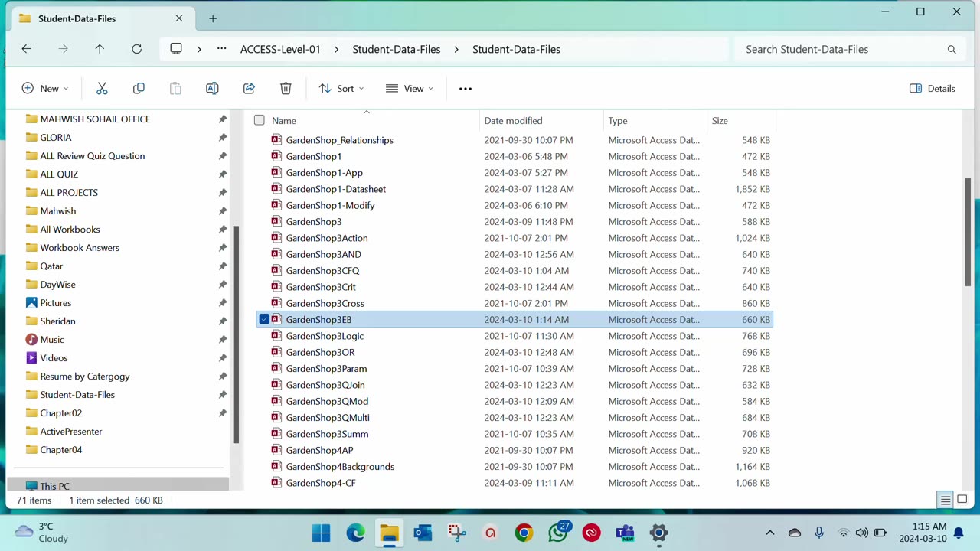The width and height of the screenshot is (980, 551).
Task: Open Pictures in the sidebar
Action: pyautogui.click(x=56, y=303)
